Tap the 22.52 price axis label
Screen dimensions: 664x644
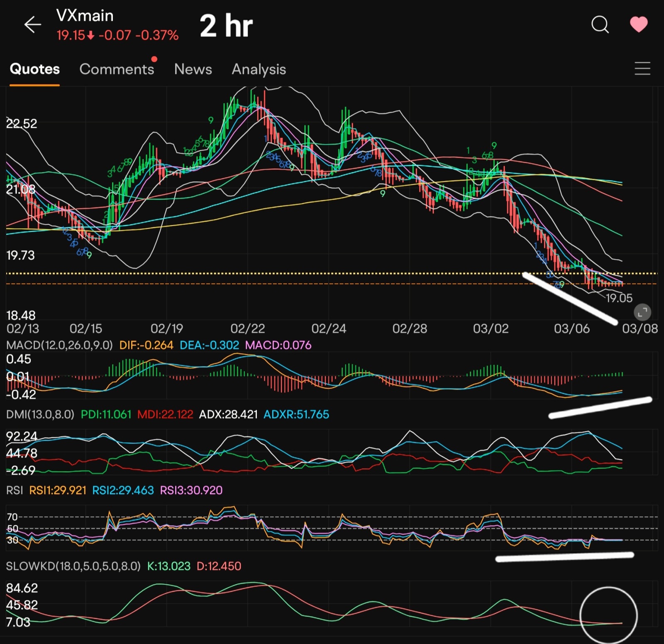point(22,124)
